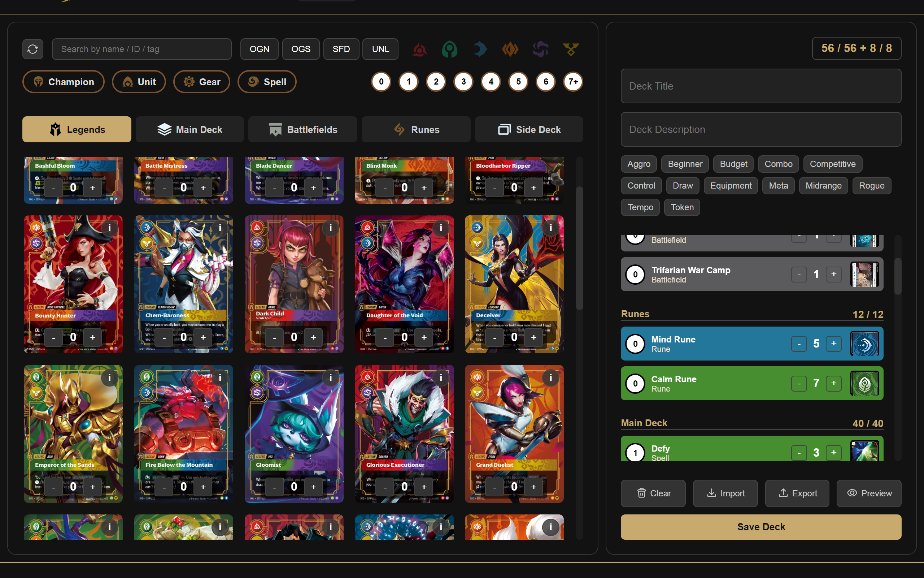Open info for the Deceiver card
This screenshot has height=578, width=924.
coord(550,228)
